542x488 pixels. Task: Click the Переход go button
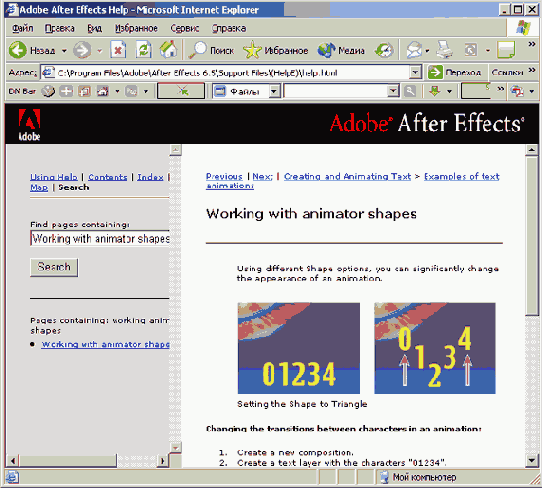(455, 72)
